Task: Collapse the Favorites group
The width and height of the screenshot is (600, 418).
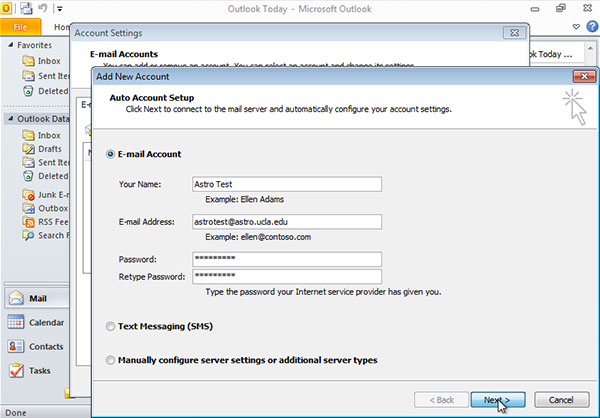Action: coord(10,45)
